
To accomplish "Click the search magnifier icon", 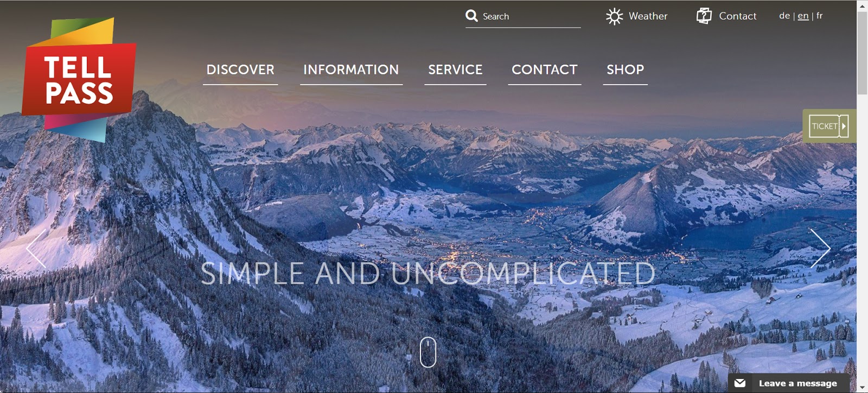I will coord(471,16).
